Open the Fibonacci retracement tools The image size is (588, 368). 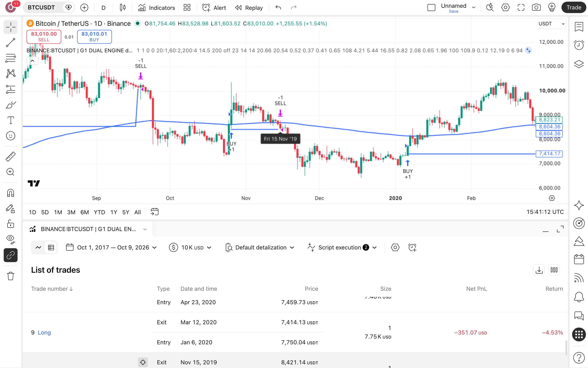point(10,58)
